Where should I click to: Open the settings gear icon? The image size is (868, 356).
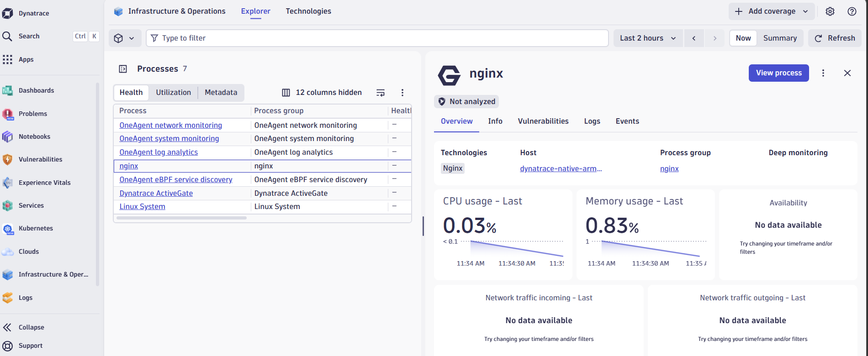pos(830,11)
